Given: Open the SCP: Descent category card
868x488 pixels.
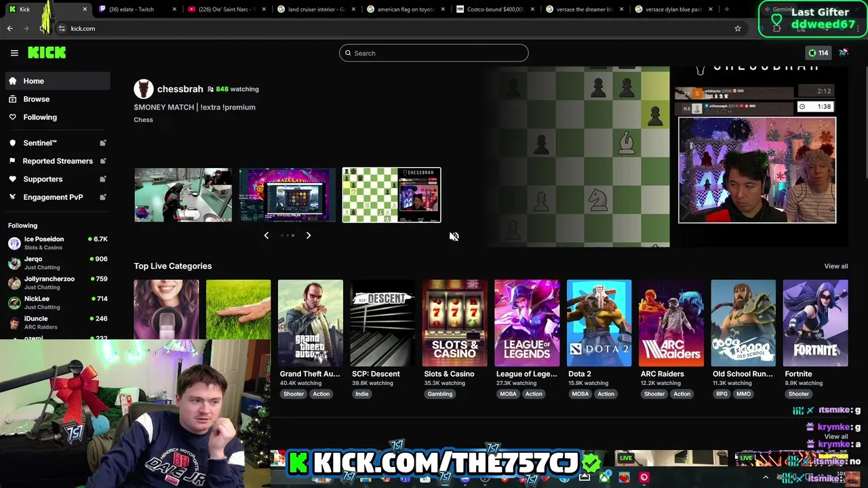Looking at the screenshot, I should click(382, 323).
